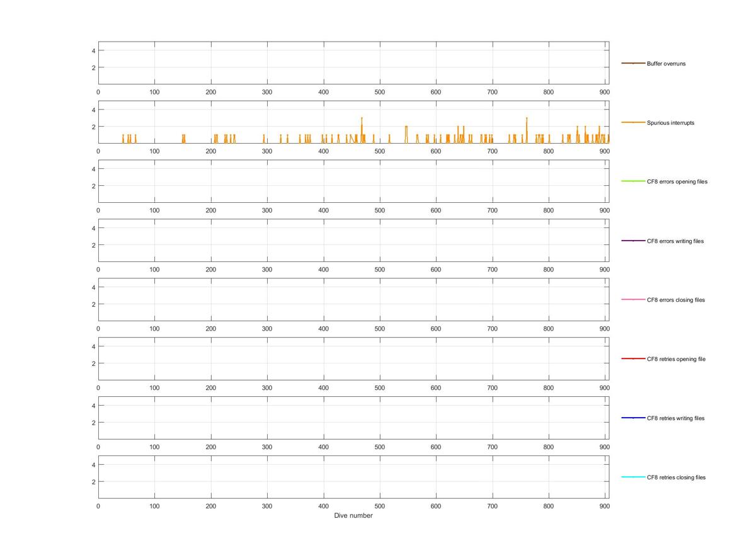756x560 pixels.
Task: Click the red CF8 retries opening line sample
Action: [x=633, y=358]
